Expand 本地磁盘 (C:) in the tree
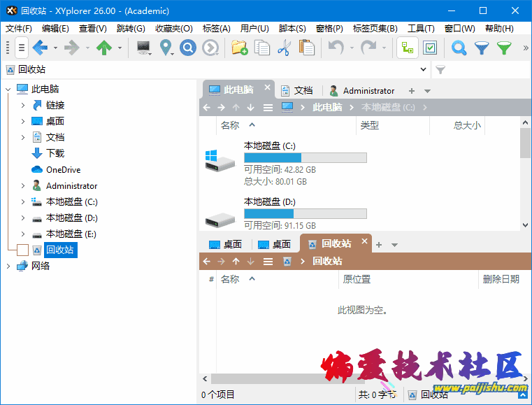Image resolution: width=532 pixels, height=405 pixels. (23, 201)
